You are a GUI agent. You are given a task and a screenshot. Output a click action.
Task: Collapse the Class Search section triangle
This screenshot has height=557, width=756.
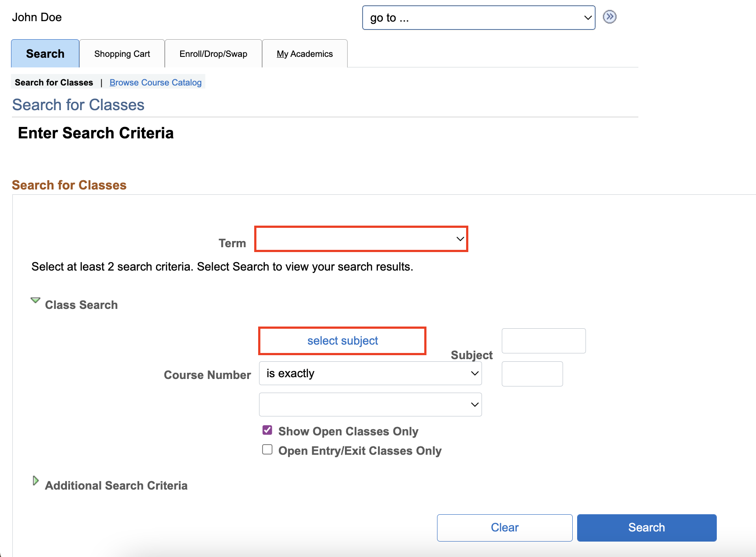point(35,301)
